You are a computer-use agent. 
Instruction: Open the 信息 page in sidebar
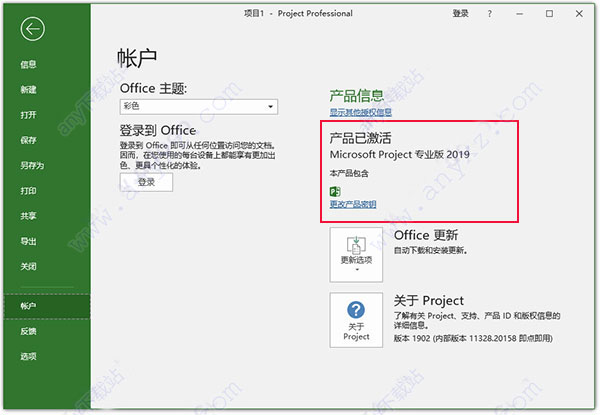pos(28,64)
